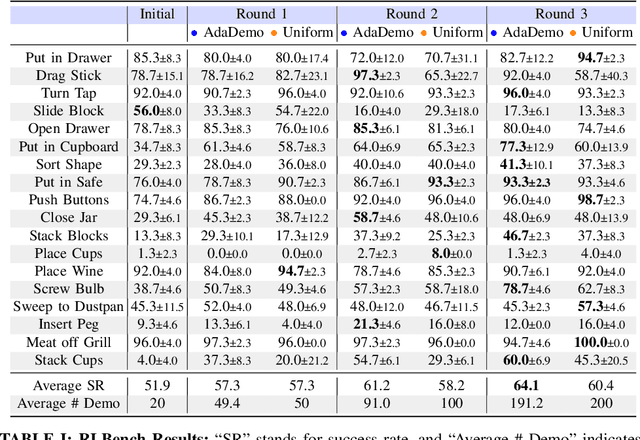Select the bold 64.1 average SR value
The image size is (640, 440).
523,384
